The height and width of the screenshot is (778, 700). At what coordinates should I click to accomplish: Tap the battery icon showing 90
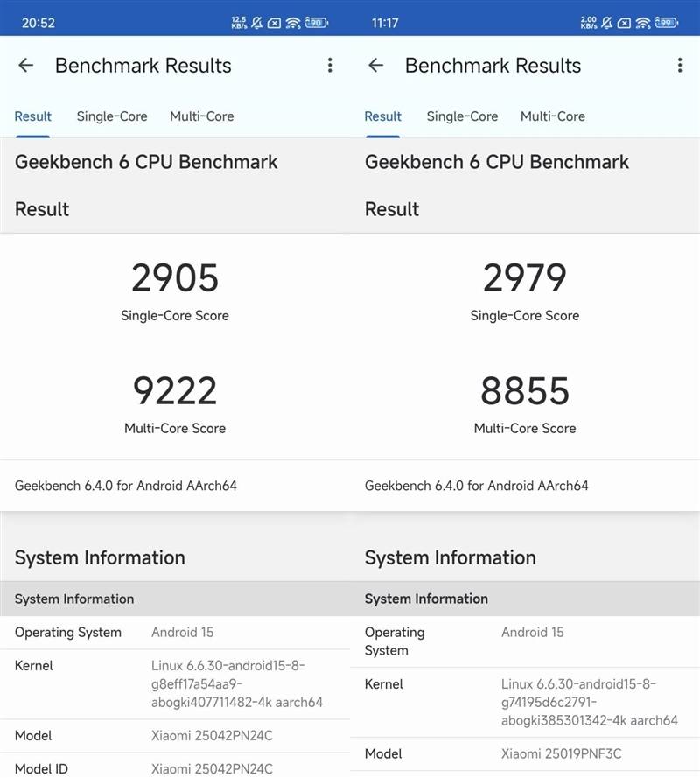(x=316, y=23)
